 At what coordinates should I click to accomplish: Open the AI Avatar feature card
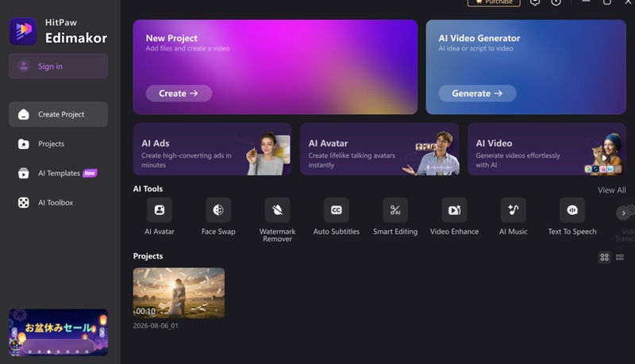(x=379, y=149)
